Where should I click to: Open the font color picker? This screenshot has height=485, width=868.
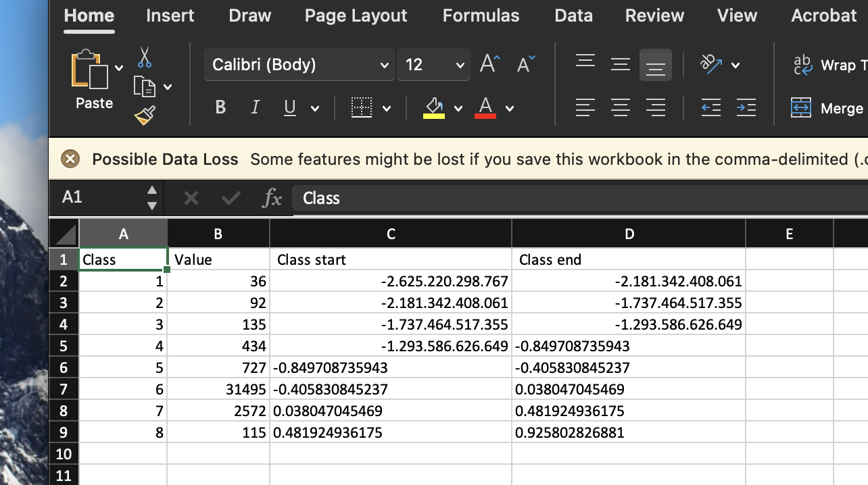pyautogui.click(x=509, y=107)
